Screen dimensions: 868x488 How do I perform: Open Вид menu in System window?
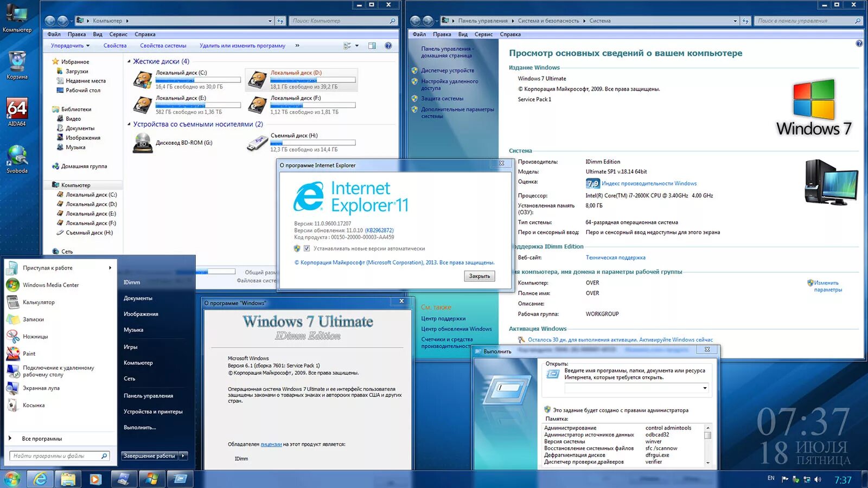(463, 34)
